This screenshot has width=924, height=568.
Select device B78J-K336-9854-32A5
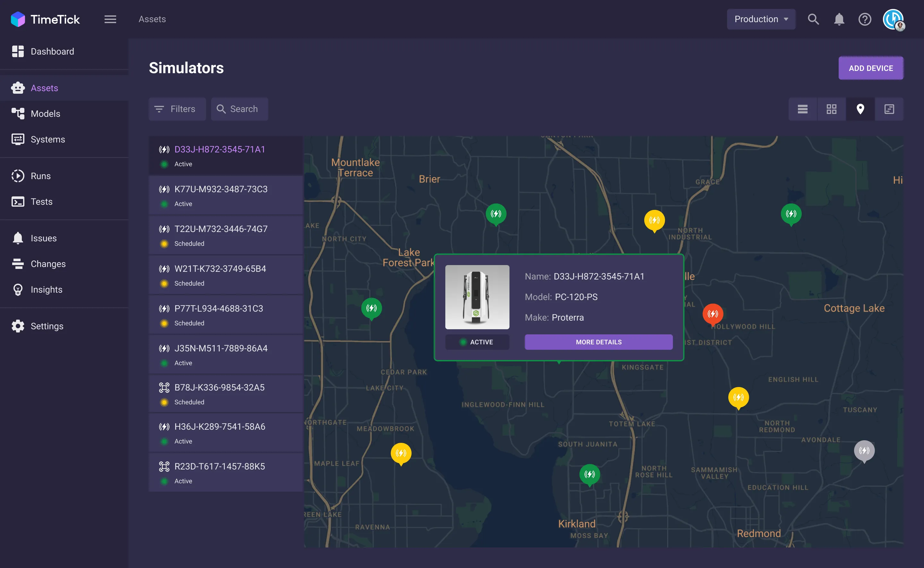[226, 394]
